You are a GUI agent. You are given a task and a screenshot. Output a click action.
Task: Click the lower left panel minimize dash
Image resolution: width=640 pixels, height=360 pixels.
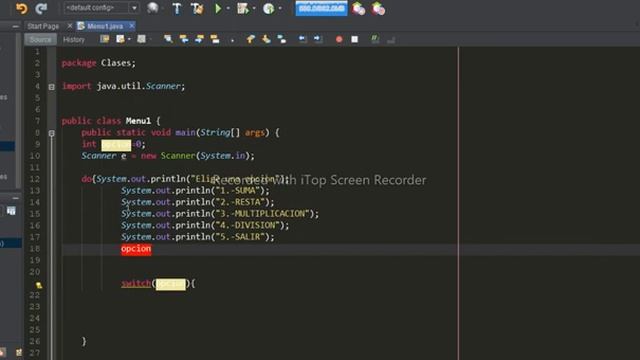click(15, 198)
